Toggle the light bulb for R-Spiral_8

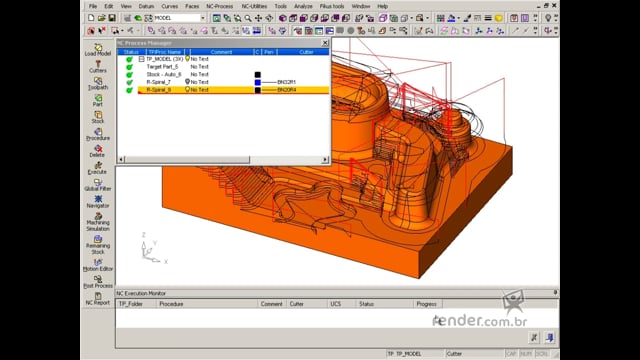pyautogui.click(x=187, y=89)
